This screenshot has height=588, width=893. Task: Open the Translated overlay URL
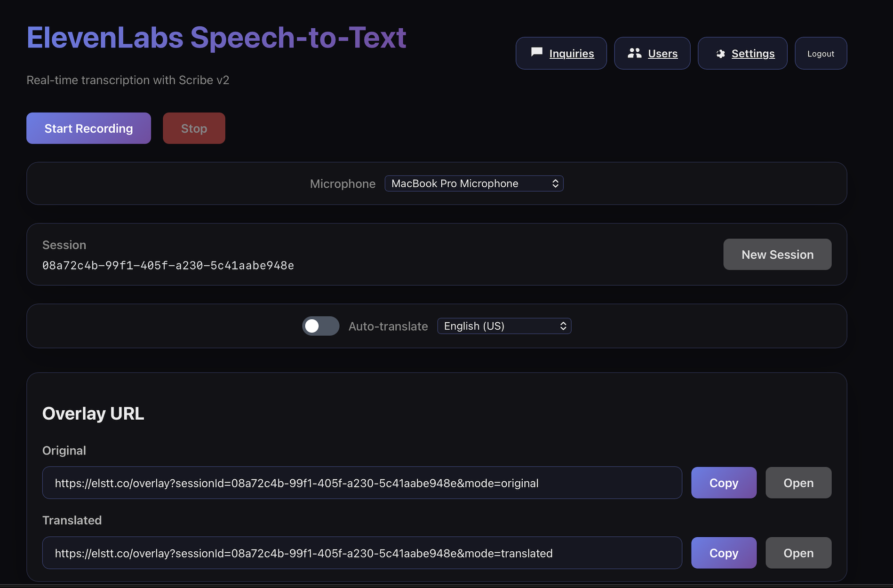[x=798, y=553]
